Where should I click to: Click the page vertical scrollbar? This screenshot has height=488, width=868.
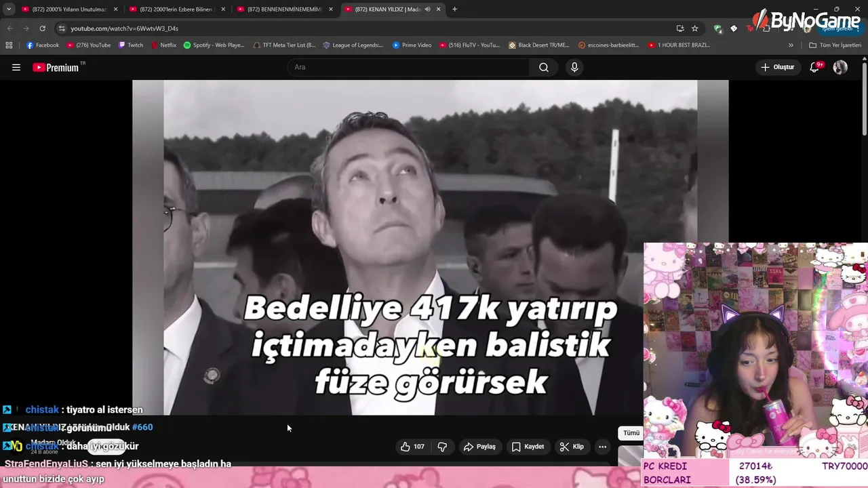click(x=864, y=98)
